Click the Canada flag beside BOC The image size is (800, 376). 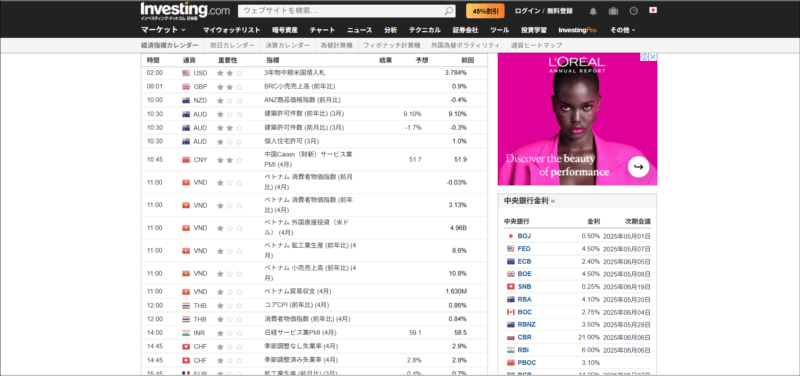point(510,312)
